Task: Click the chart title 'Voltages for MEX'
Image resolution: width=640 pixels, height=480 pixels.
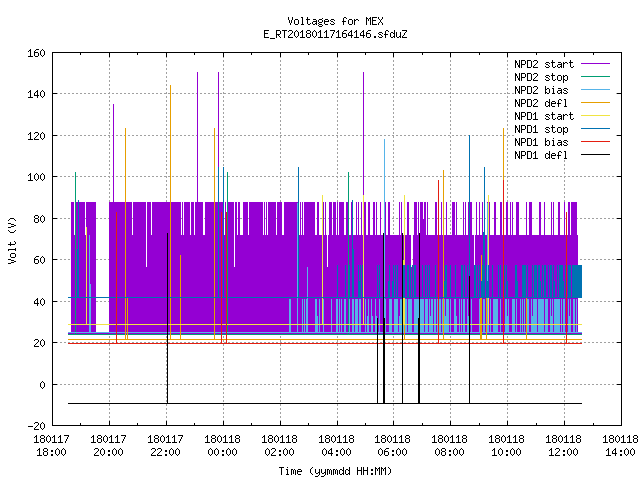Action: 335,21
